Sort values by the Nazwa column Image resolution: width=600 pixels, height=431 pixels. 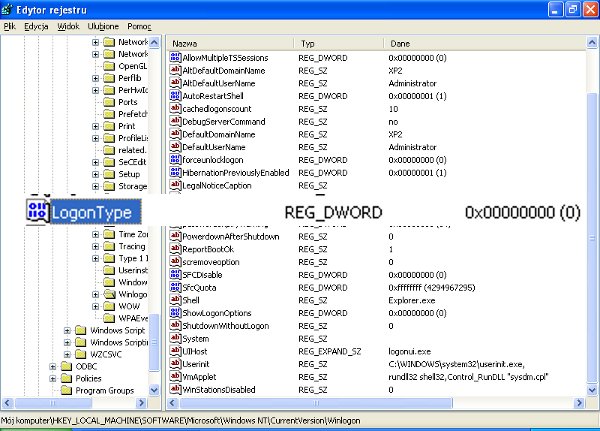click(230, 44)
